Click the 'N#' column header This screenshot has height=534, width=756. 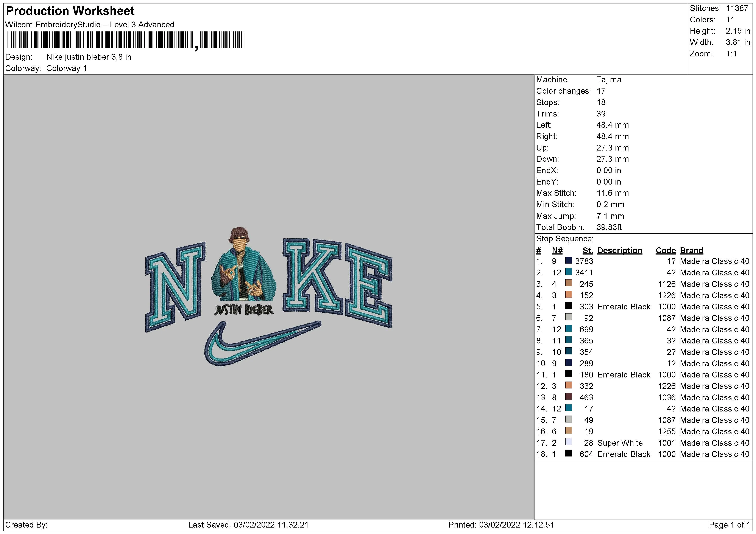point(557,251)
